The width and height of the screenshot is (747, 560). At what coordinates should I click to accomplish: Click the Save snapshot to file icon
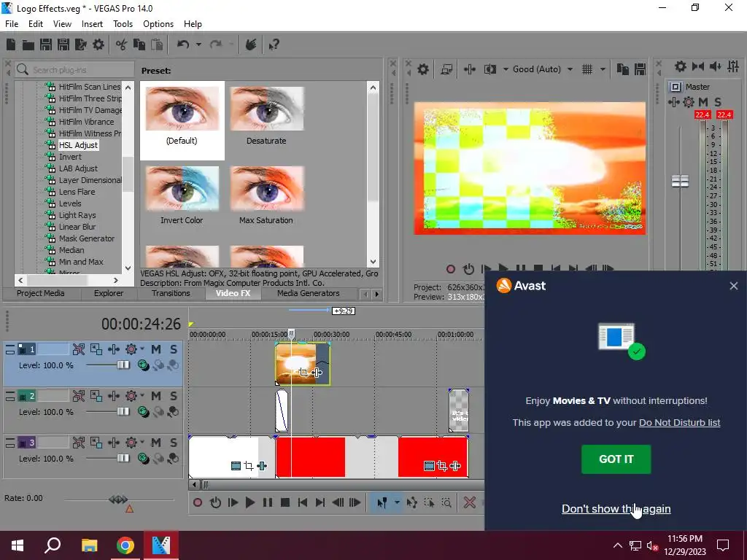click(640, 69)
